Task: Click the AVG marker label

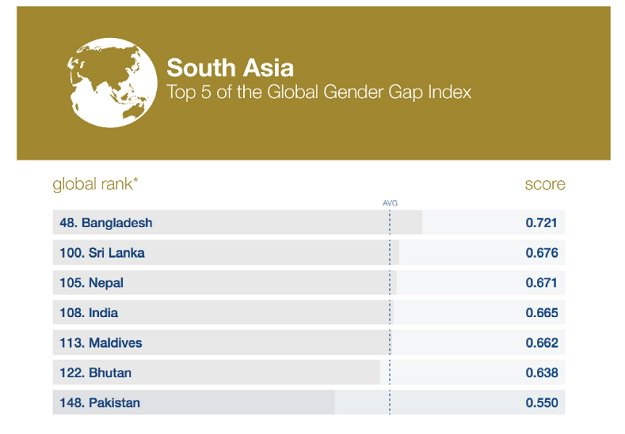Action: point(390,203)
